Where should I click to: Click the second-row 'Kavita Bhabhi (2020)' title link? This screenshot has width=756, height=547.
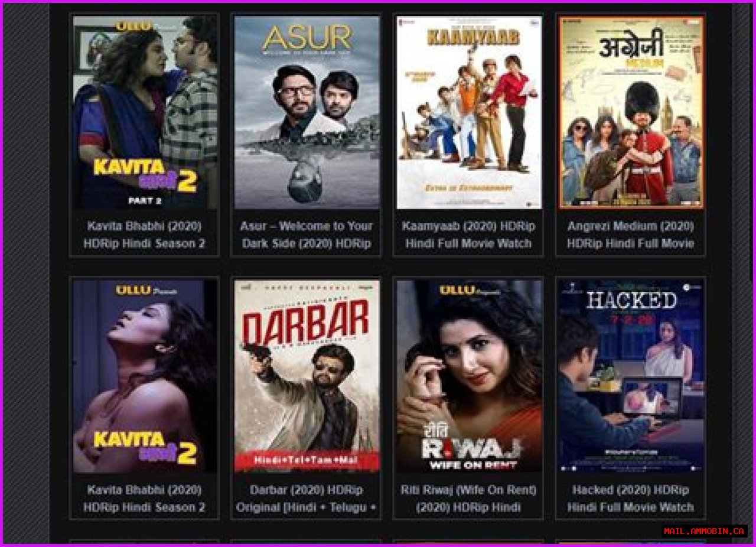pyautogui.click(x=145, y=499)
